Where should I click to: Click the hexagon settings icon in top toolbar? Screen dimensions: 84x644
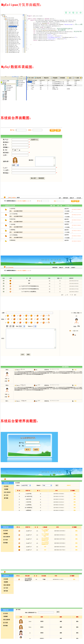tap(80, 12)
